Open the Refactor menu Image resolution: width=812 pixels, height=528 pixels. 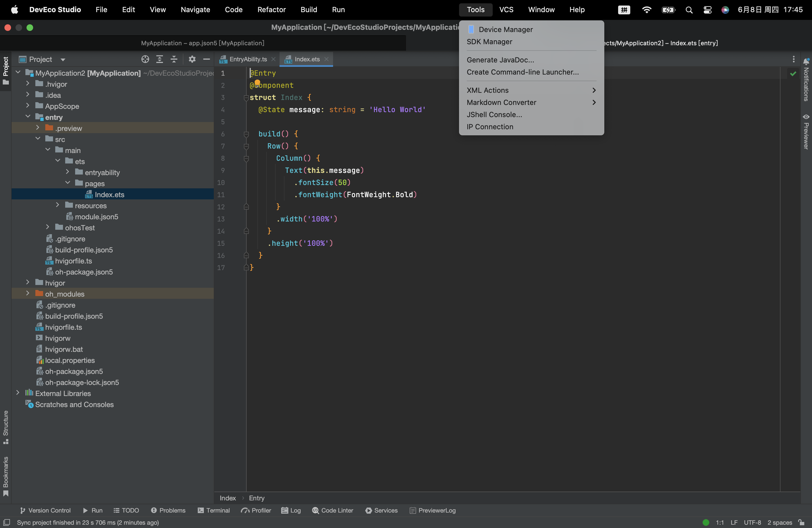click(271, 10)
